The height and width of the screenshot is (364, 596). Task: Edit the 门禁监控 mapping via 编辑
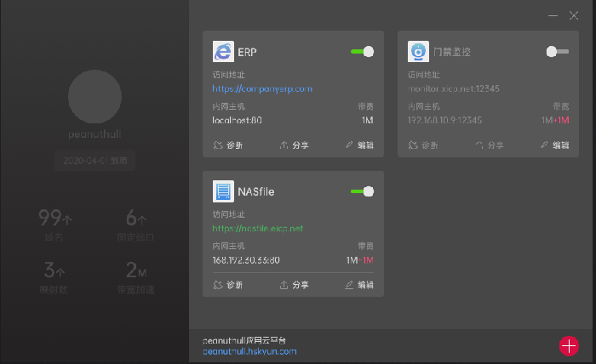pos(554,145)
